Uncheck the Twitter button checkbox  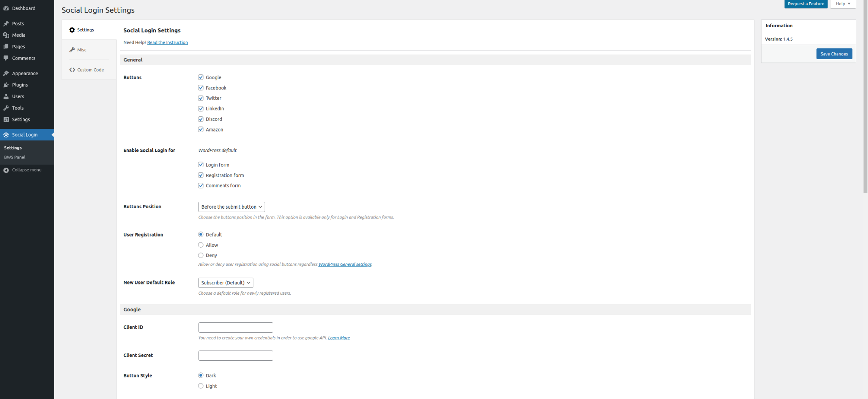tap(201, 98)
